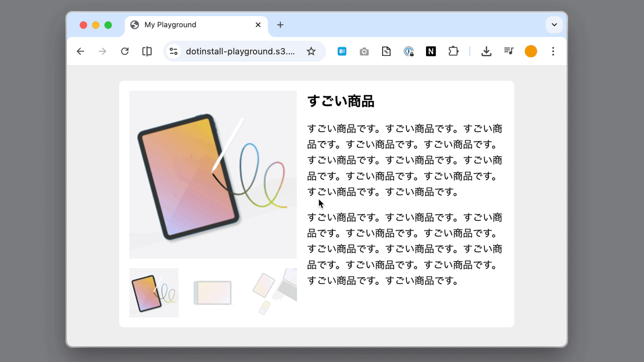Go back to the previous page
The height and width of the screenshot is (362, 644).
pos(80,51)
